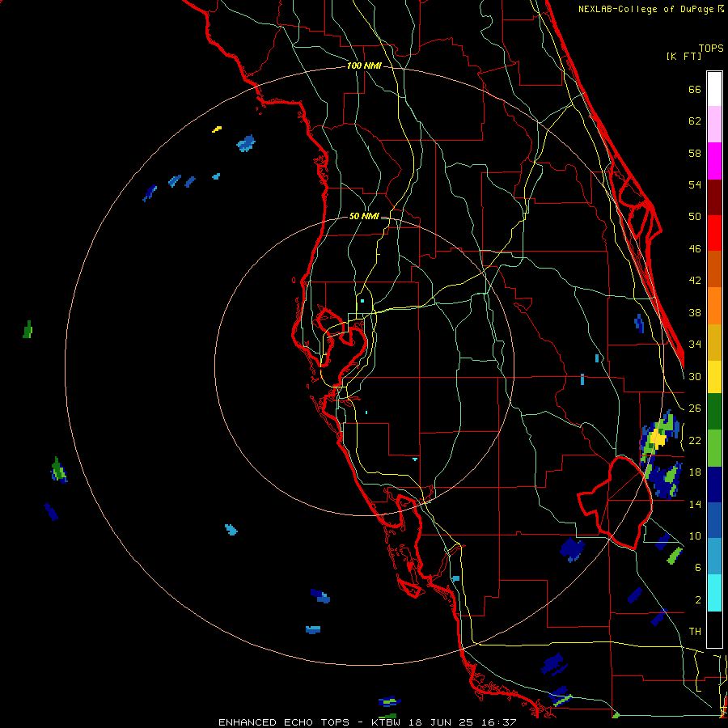
Task: Pick the light blue legend swatch
Action: [714, 557]
